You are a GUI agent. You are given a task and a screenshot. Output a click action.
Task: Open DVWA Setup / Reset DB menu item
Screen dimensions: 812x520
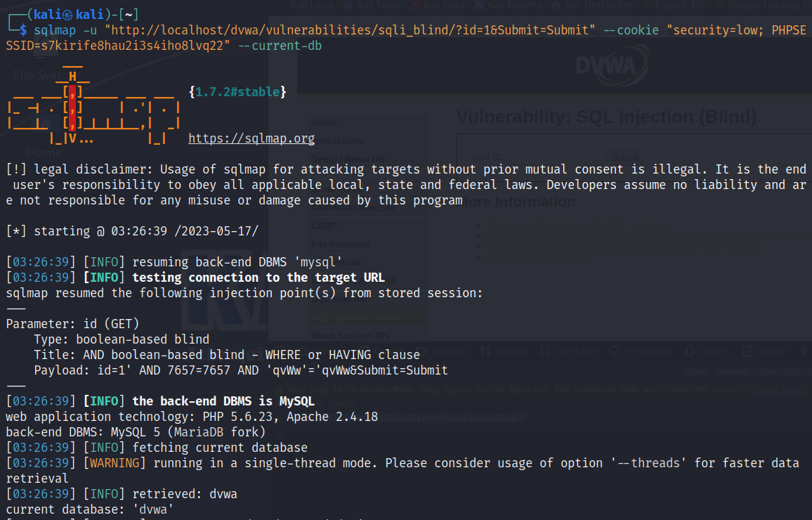367,159
